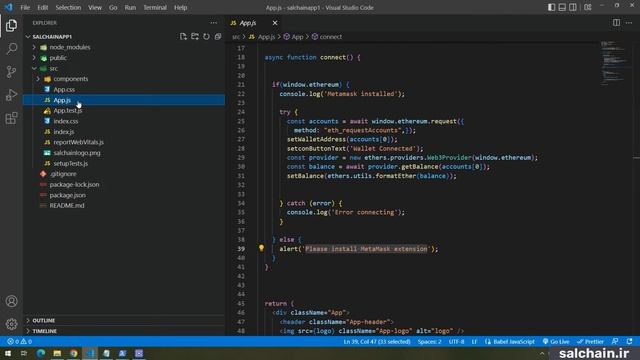Open setupTests.js file
The width and height of the screenshot is (640, 360).
coord(70,163)
